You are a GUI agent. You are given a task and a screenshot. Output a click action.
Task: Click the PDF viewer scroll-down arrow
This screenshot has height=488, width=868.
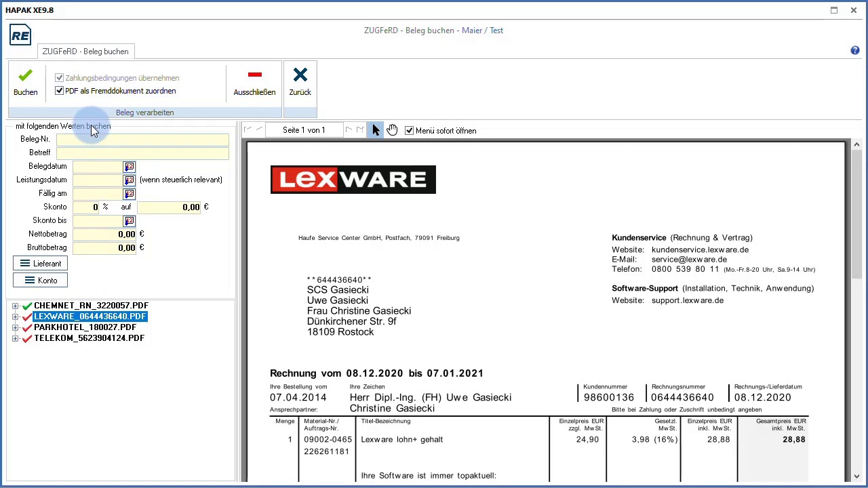(856, 476)
